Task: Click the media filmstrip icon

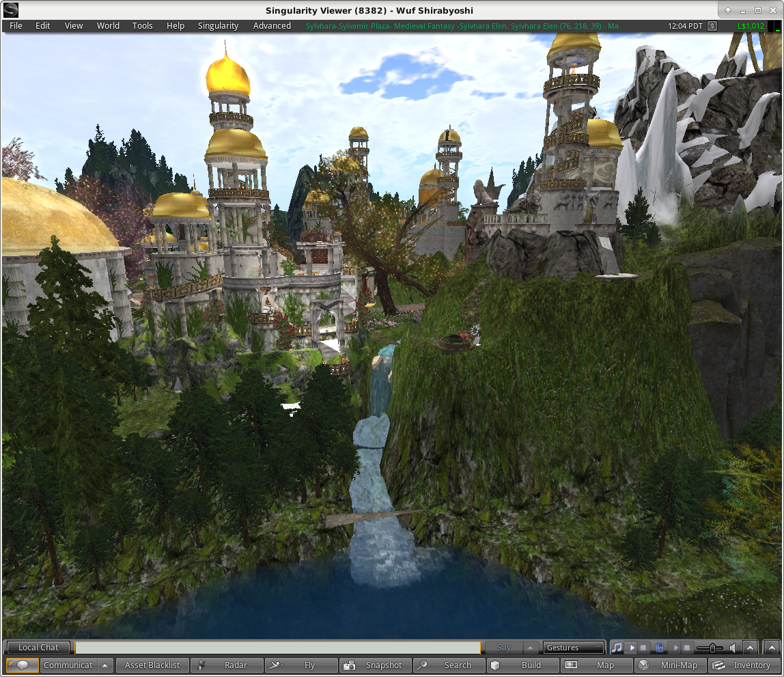Action: point(660,648)
